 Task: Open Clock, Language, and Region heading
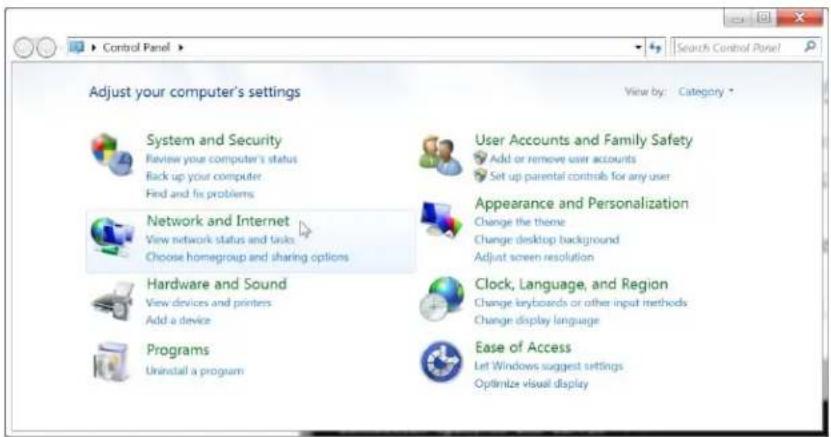click(571, 284)
